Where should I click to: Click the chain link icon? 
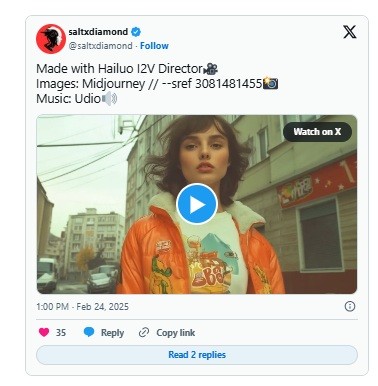coord(144,332)
